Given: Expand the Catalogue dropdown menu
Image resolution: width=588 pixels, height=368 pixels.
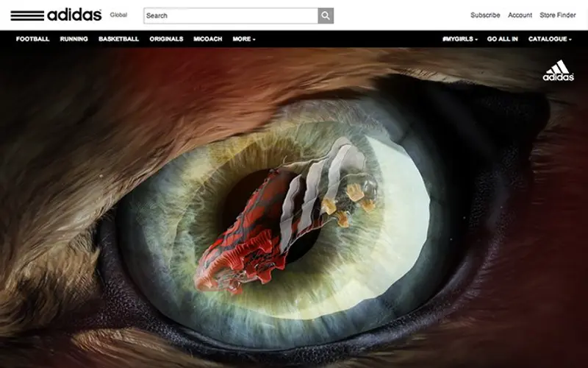Looking at the screenshot, I should pyautogui.click(x=550, y=39).
